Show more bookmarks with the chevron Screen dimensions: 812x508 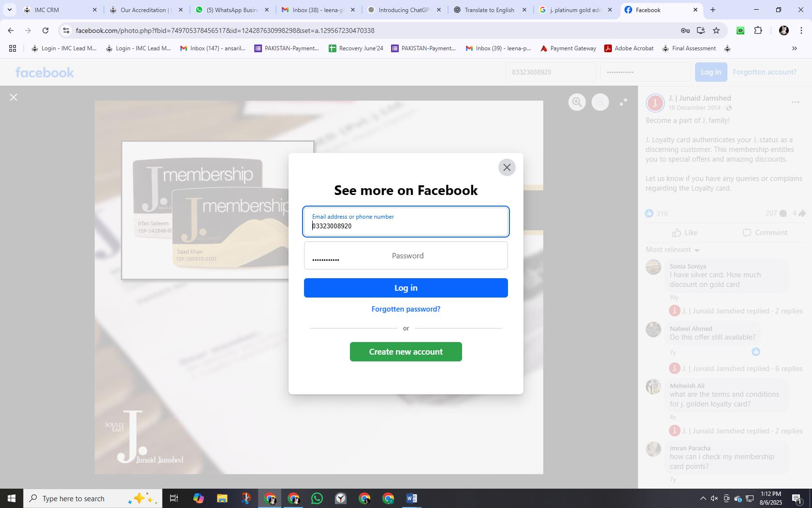click(x=794, y=48)
